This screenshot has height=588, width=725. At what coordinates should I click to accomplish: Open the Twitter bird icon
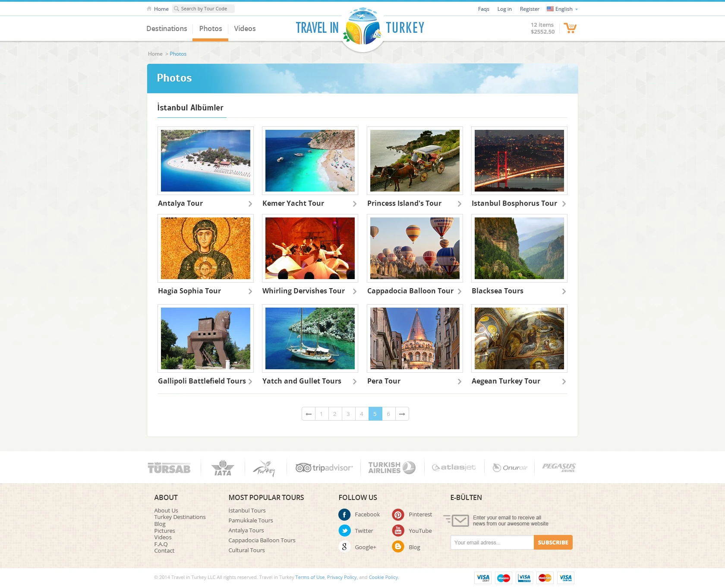[344, 531]
